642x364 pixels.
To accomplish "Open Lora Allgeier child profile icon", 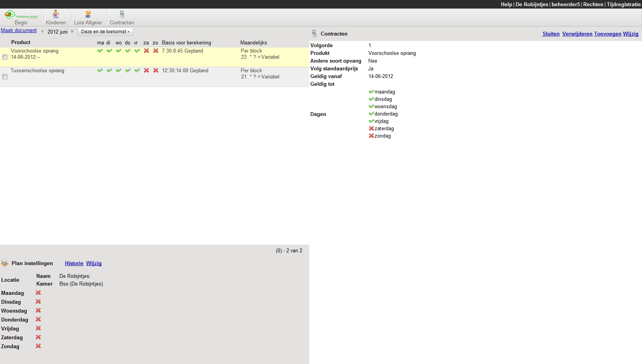I will coord(88,14).
